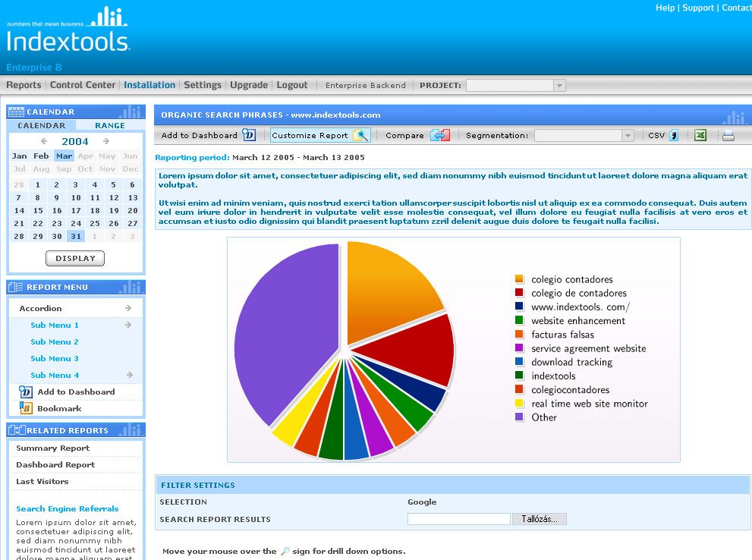Open the Support link
The width and height of the screenshot is (752, 560).
click(698, 8)
